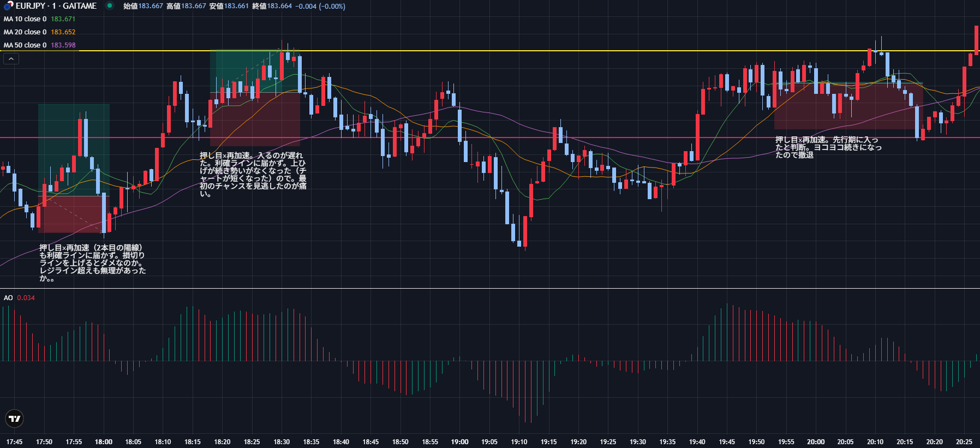Screen dimensions: 980x448
Task: Click the 19:00 label on time axis
Action: (459, 442)
